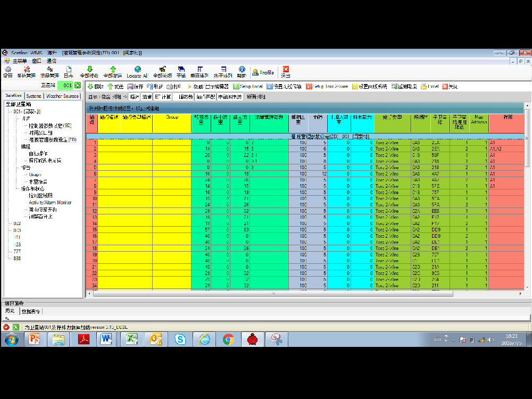Click the Excel export icon
This screenshot has height=399, width=532.
(x=429, y=86)
